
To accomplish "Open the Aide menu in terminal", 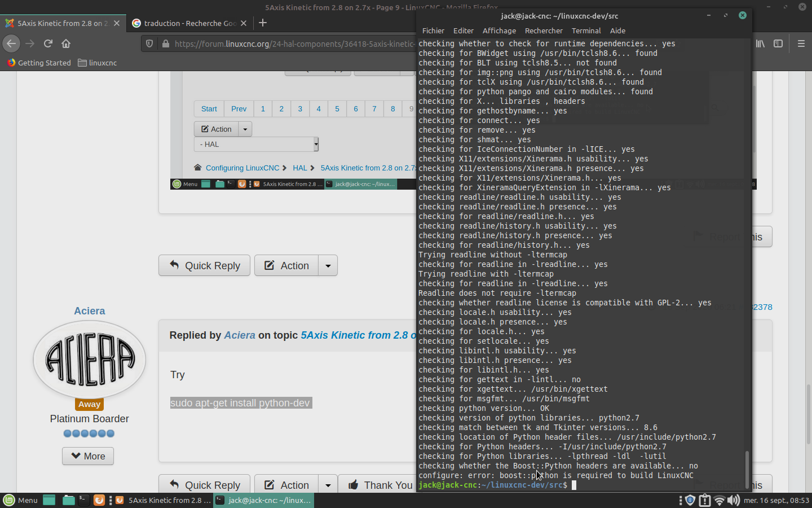I will 617,30.
